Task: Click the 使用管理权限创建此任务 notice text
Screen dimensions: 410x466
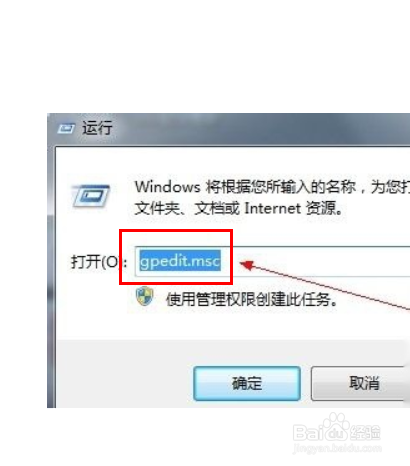Action: pyautogui.click(x=252, y=299)
